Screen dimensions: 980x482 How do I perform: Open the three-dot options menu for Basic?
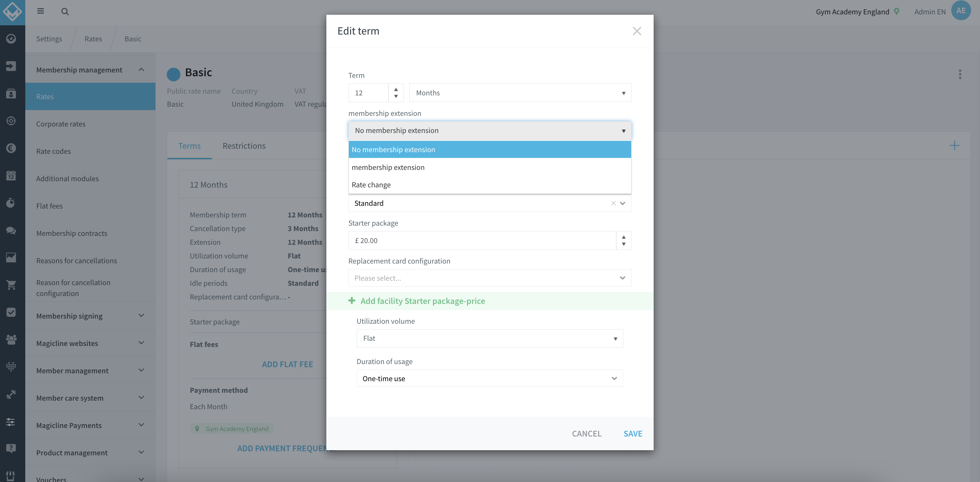[x=960, y=74]
